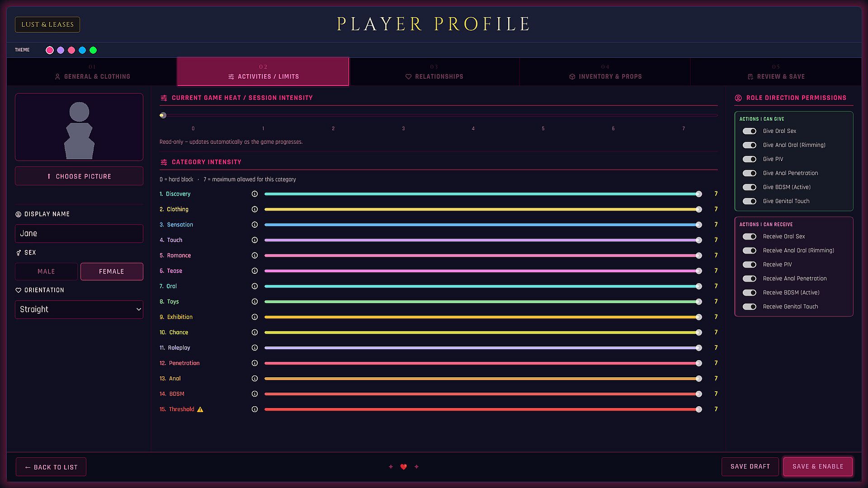Select Male sex option
Screen dimensions: 868x488
pyautogui.click(x=46, y=272)
